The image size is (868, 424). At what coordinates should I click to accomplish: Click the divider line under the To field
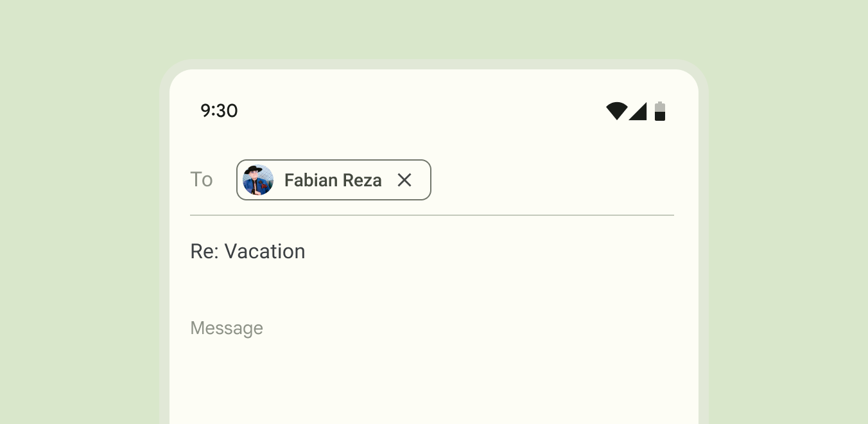(431, 214)
